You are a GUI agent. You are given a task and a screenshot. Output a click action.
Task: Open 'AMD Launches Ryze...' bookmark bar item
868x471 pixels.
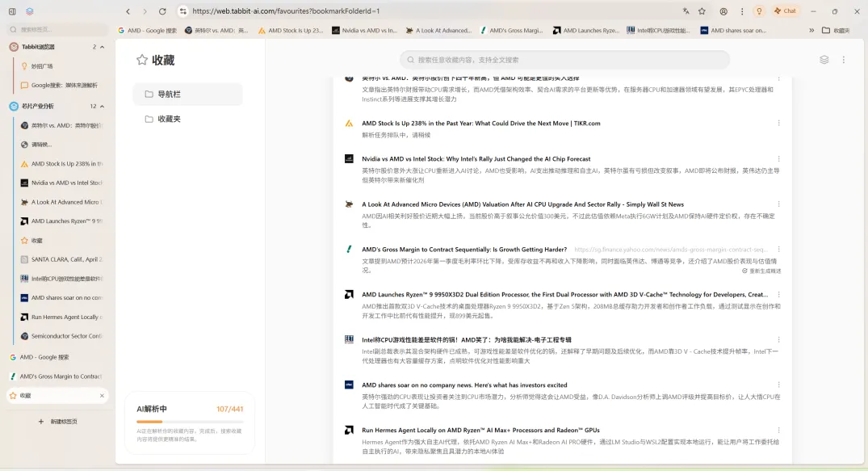click(586, 31)
